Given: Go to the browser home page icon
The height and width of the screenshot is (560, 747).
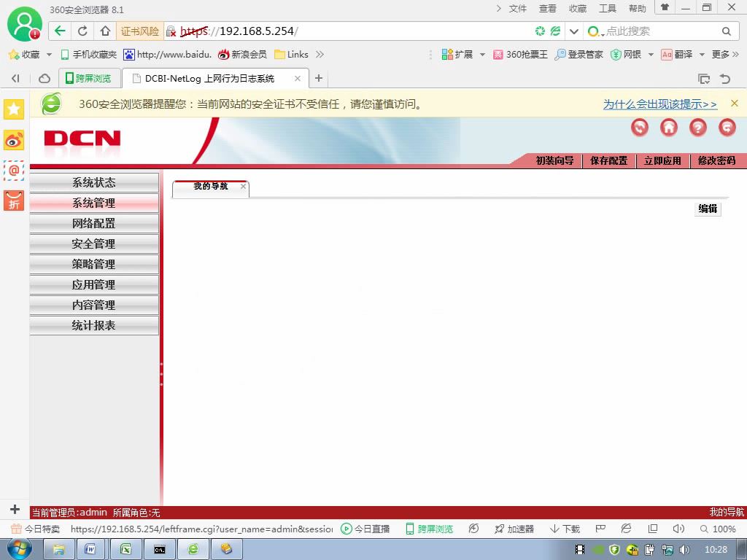Looking at the screenshot, I should tap(105, 31).
